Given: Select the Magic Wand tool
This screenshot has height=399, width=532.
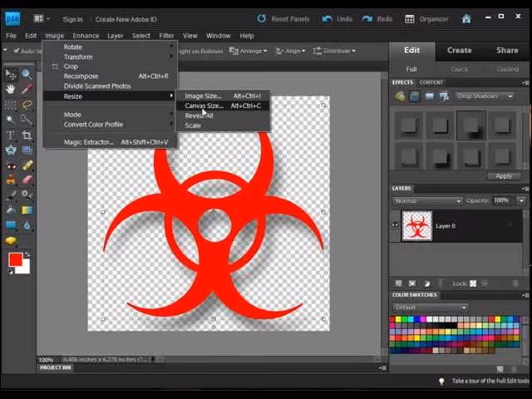Looking at the screenshot, I should click(11, 120).
